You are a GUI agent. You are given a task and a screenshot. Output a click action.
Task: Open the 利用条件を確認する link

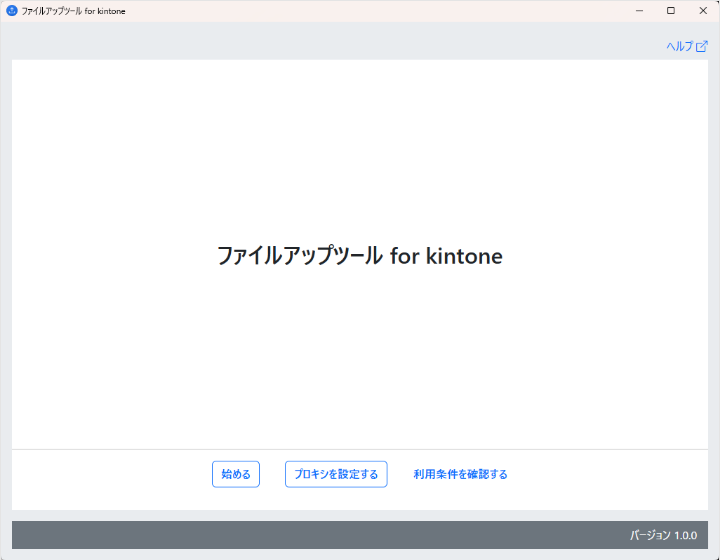click(x=460, y=474)
